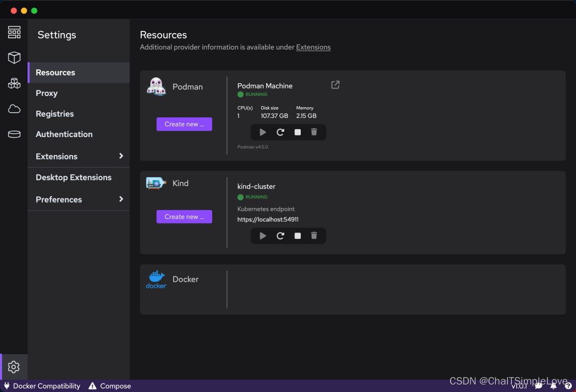Screen dimensions: 576x392
Task: Open the notifications bell in the status bar
Action: pyautogui.click(x=554, y=386)
